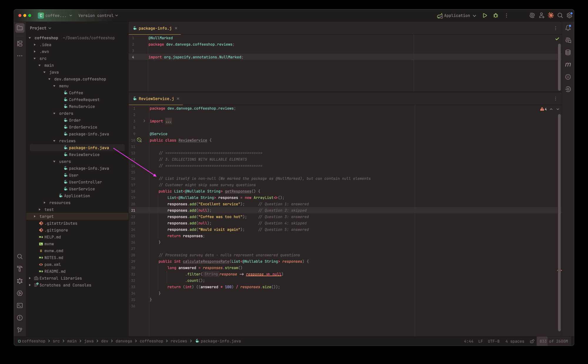588x364 pixels.
Task: Open the Git version control tool icon
Action: tap(20, 330)
